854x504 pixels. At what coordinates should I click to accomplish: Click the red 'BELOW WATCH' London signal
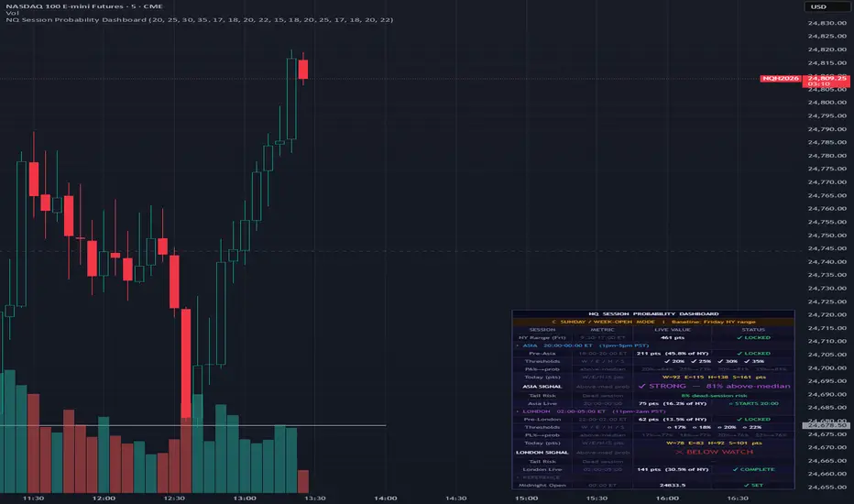(x=714, y=453)
